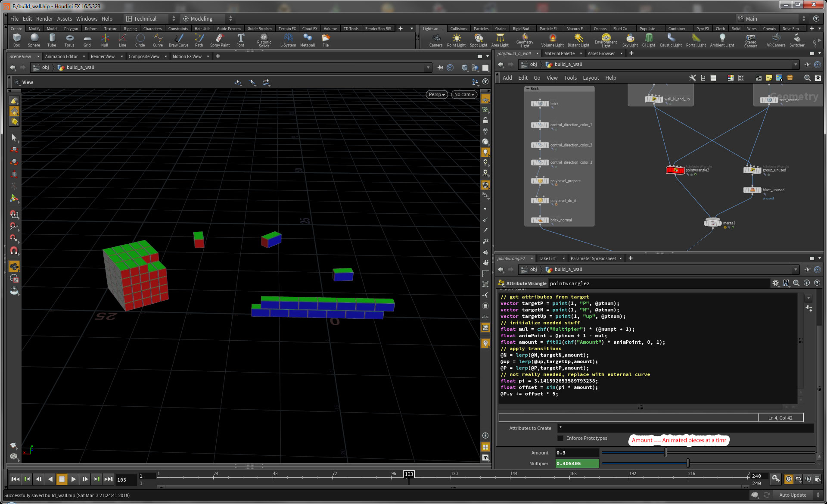The image size is (827, 504).
Task: Click the pointwrangle2 node in network view
Action: pos(675,170)
